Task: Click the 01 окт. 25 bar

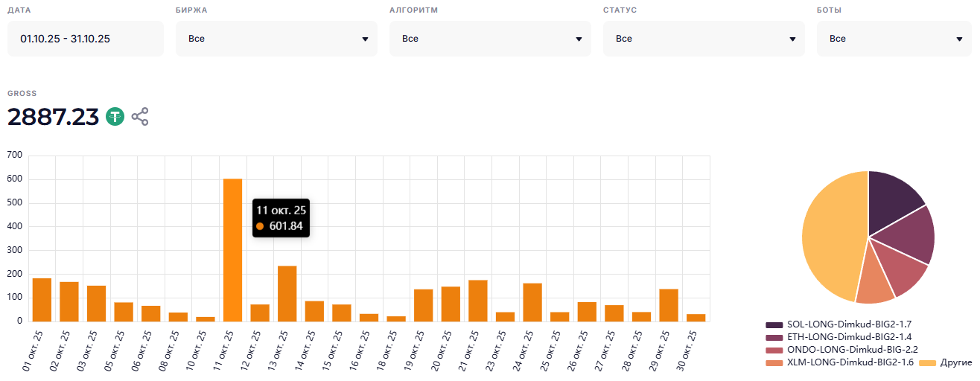Action: point(42,300)
